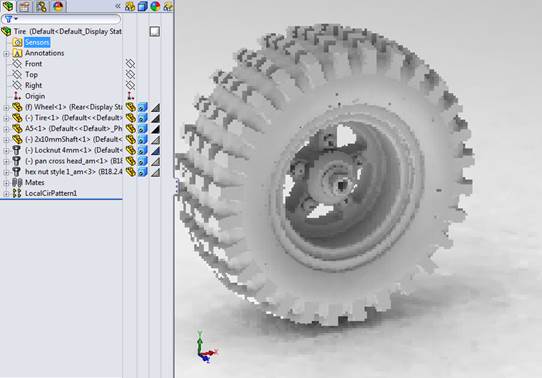
Task: Click the Display Mode cube column header
Action: (142, 6)
